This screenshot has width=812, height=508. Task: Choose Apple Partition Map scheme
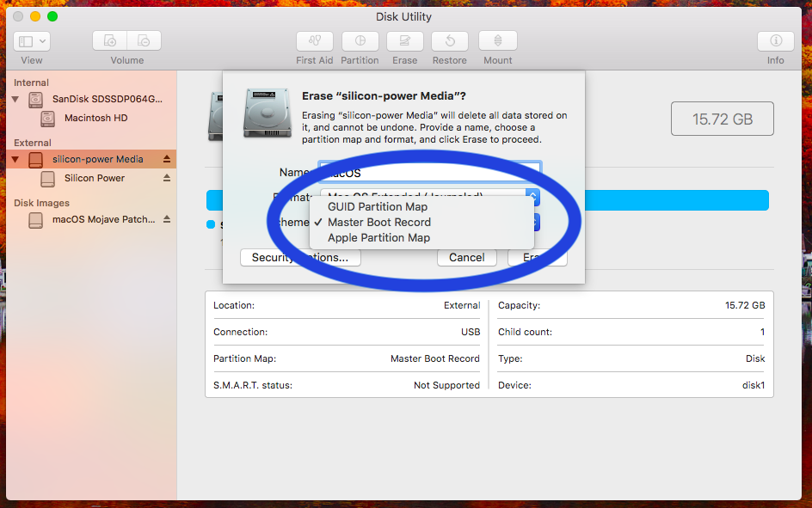378,238
